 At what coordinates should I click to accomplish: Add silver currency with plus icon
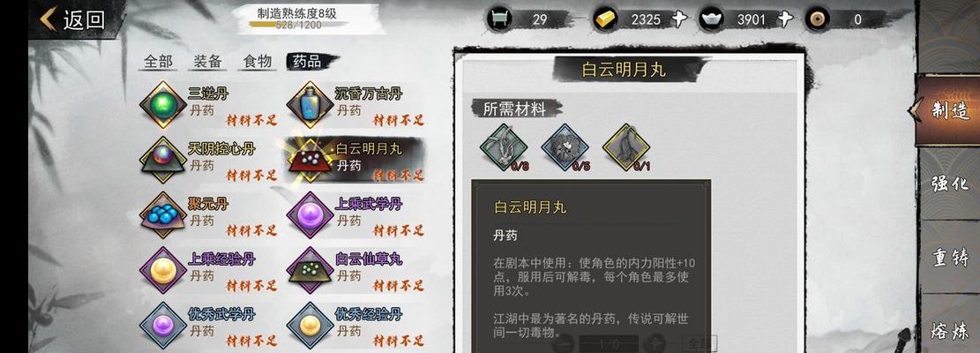tap(785, 19)
